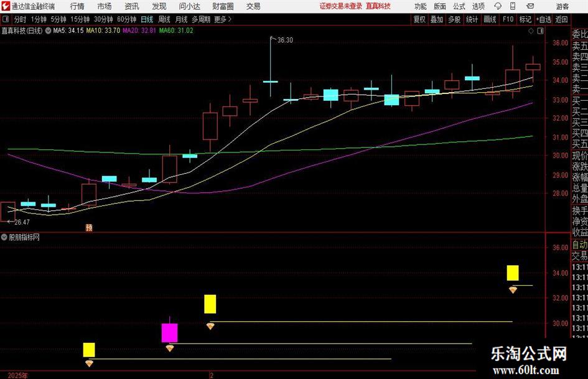Click the diamond icon under leftmost yellow bar

click(x=89, y=363)
